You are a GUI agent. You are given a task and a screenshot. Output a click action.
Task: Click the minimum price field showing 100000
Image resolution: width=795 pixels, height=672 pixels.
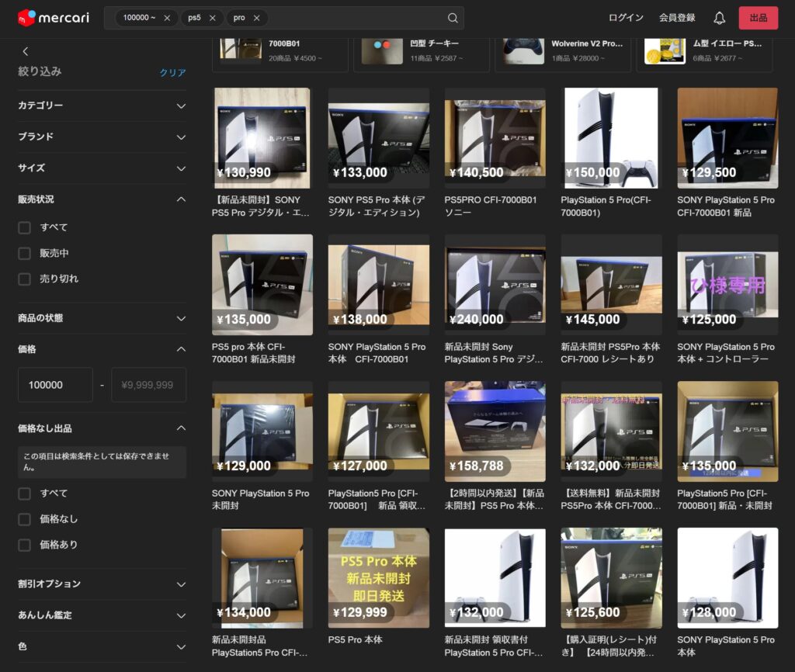pos(55,385)
